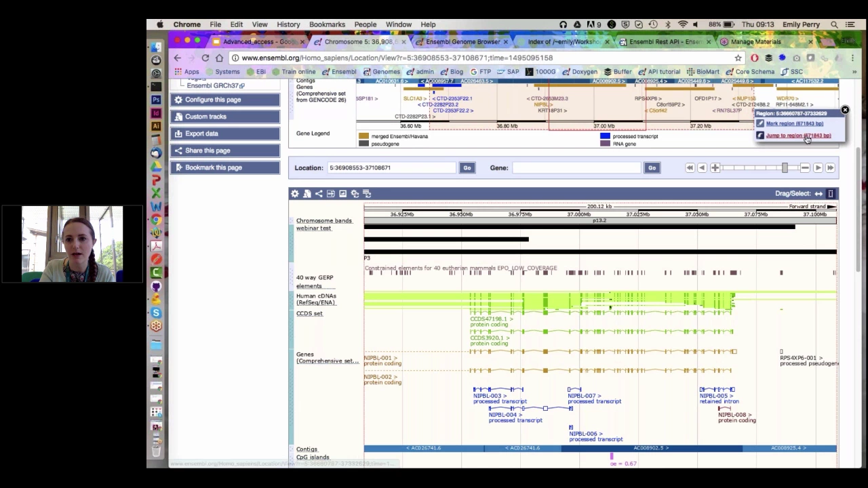868x488 pixels.
Task: Click the Spotlight search icon in menu bar
Action: [x=834, y=24]
